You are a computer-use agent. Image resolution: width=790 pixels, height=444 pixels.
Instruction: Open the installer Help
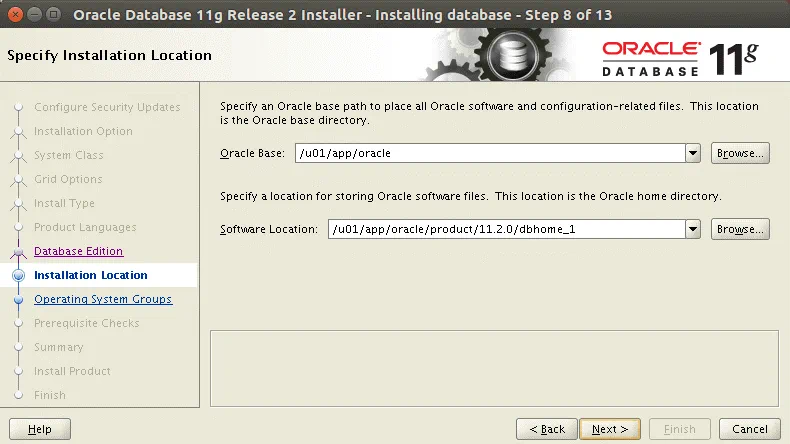40,429
